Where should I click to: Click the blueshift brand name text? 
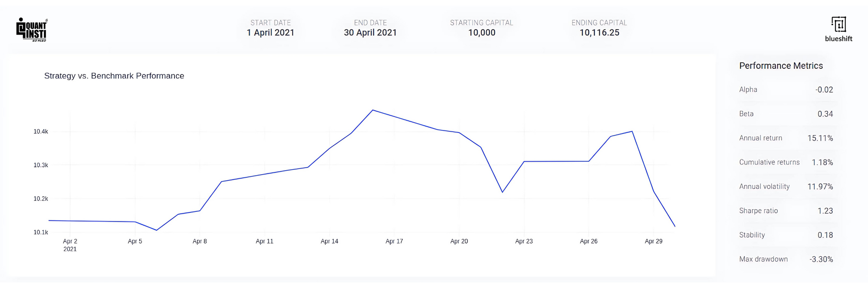pyautogui.click(x=838, y=39)
